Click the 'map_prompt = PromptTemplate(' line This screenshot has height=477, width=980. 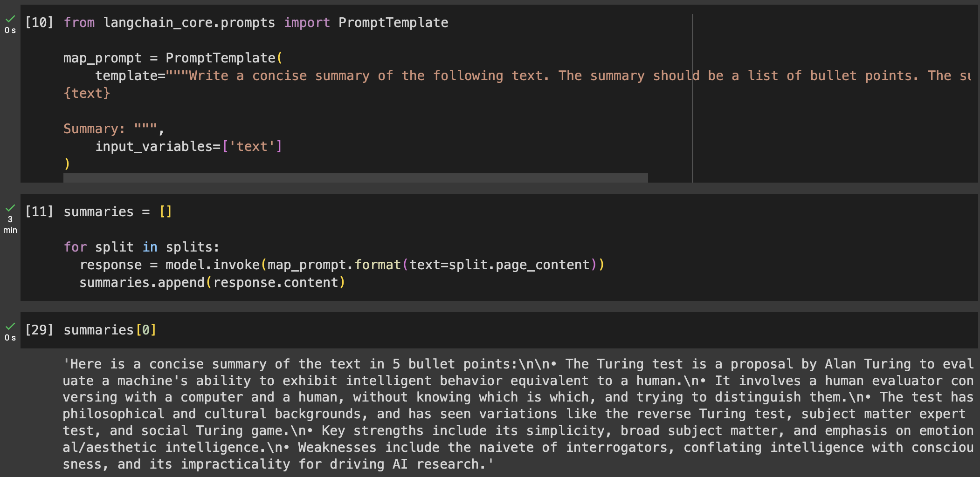[173, 58]
